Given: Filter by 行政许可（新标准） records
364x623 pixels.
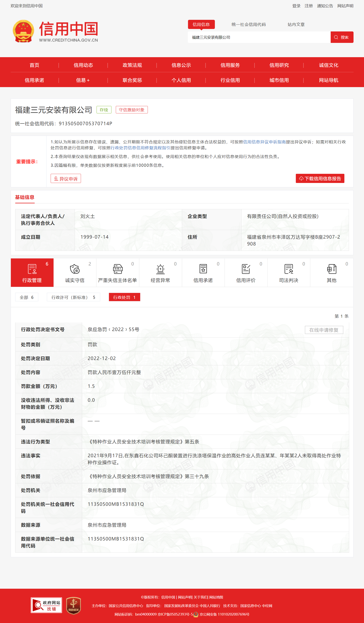Looking at the screenshot, I should pyautogui.click(x=73, y=297).
